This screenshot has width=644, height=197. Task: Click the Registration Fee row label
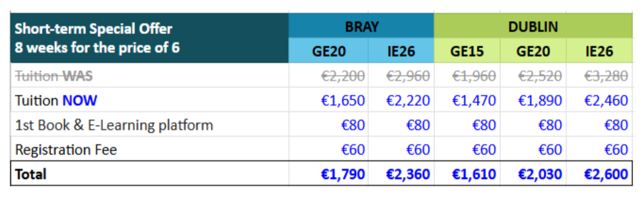[66, 150]
